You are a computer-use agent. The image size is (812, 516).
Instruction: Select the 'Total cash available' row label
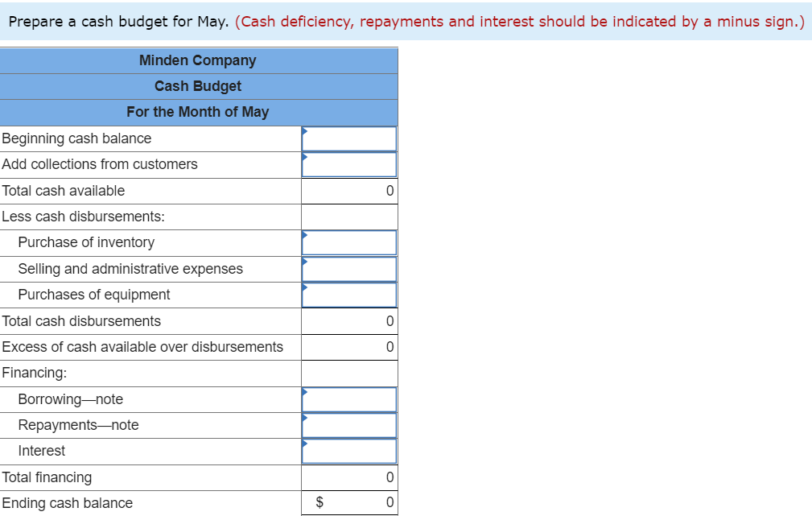pyautogui.click(x=64, y=191)
